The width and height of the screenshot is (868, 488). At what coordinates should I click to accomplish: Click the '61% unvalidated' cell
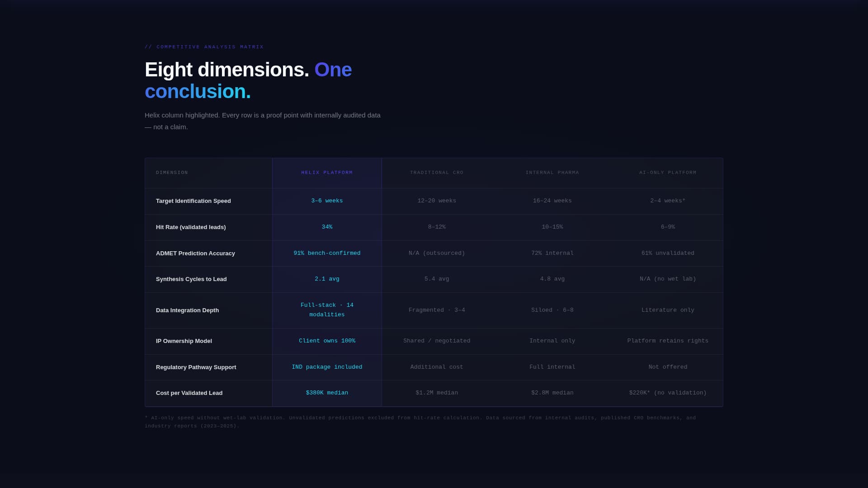click(x=668, y=253)
